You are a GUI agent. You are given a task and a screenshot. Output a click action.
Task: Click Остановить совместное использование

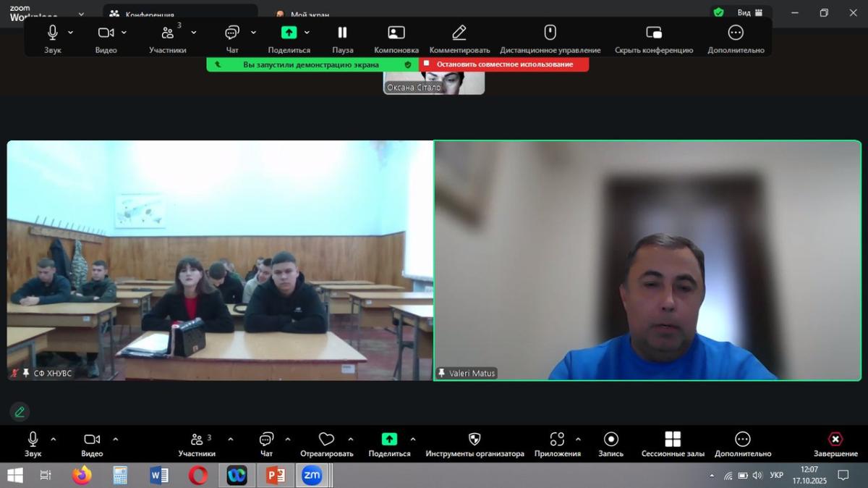tap(504, 64)
